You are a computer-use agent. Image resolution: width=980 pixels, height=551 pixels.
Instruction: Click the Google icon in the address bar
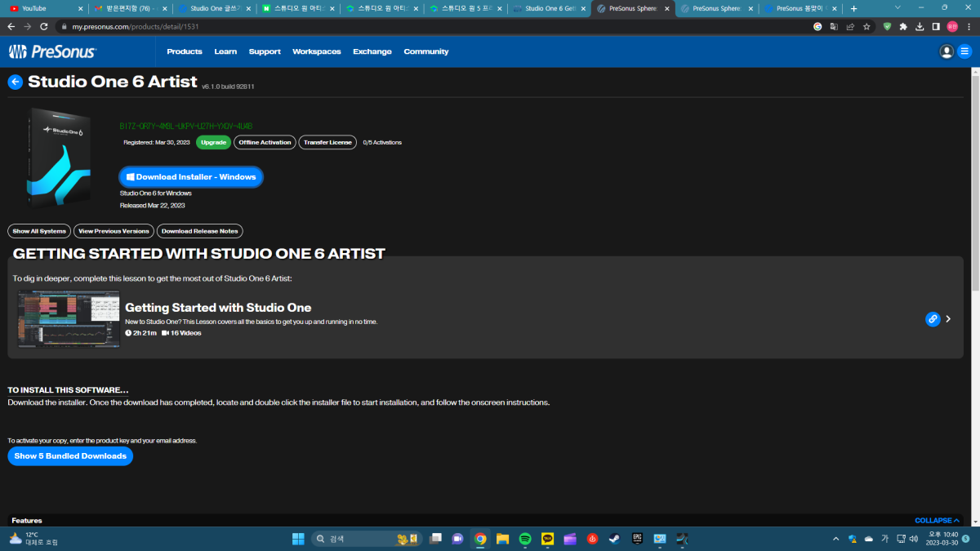[817, 26]
